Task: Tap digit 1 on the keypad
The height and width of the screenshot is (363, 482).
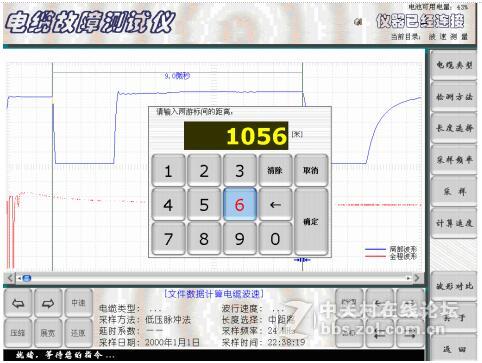Action: point(168,170)
